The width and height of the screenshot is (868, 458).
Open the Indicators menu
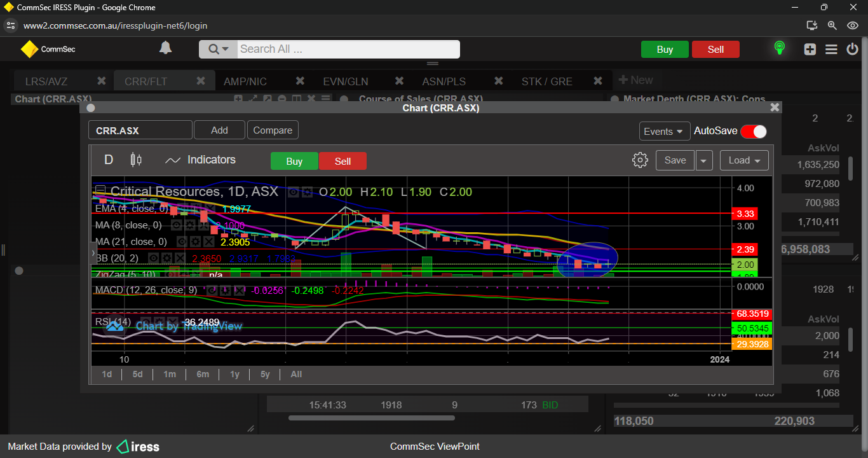pyautogui.click(x=200, y=160)
